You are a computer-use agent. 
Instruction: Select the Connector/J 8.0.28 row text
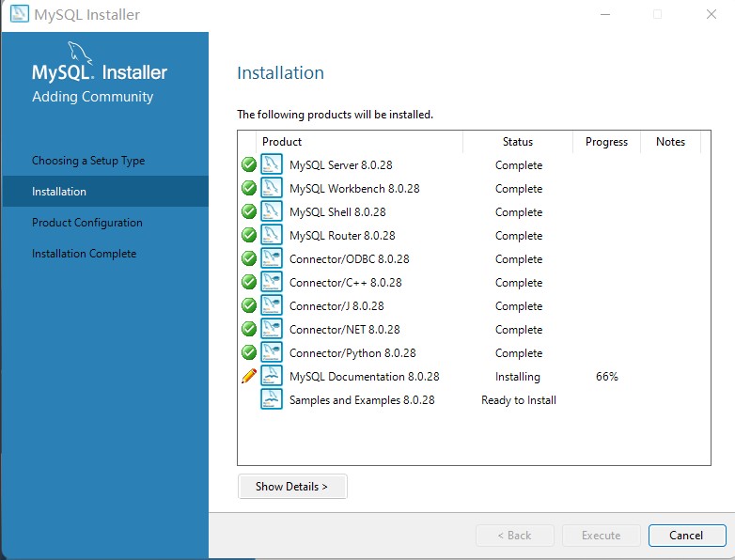click(336, 305)
